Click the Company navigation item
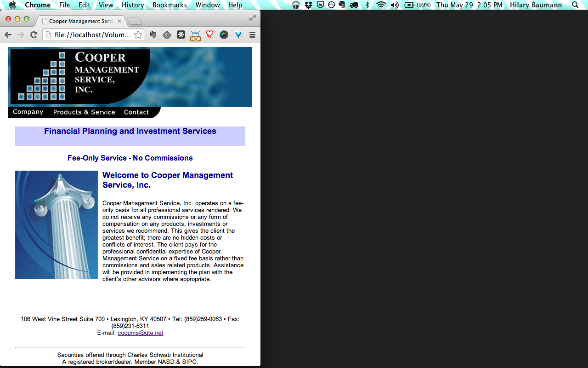 (28, 112)
